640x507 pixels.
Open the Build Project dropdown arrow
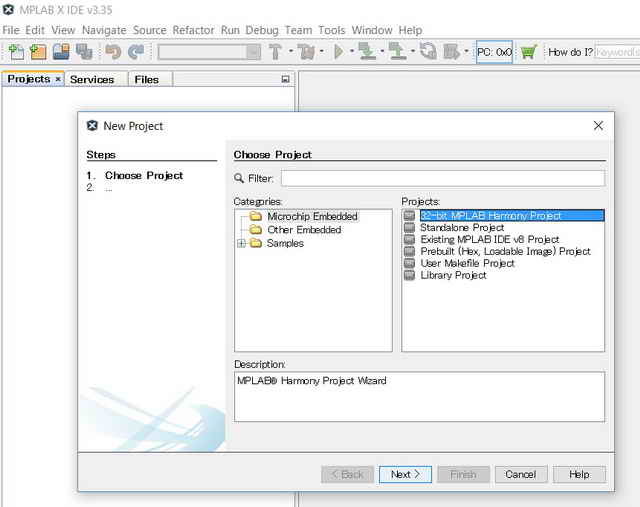tap(291, 51)
